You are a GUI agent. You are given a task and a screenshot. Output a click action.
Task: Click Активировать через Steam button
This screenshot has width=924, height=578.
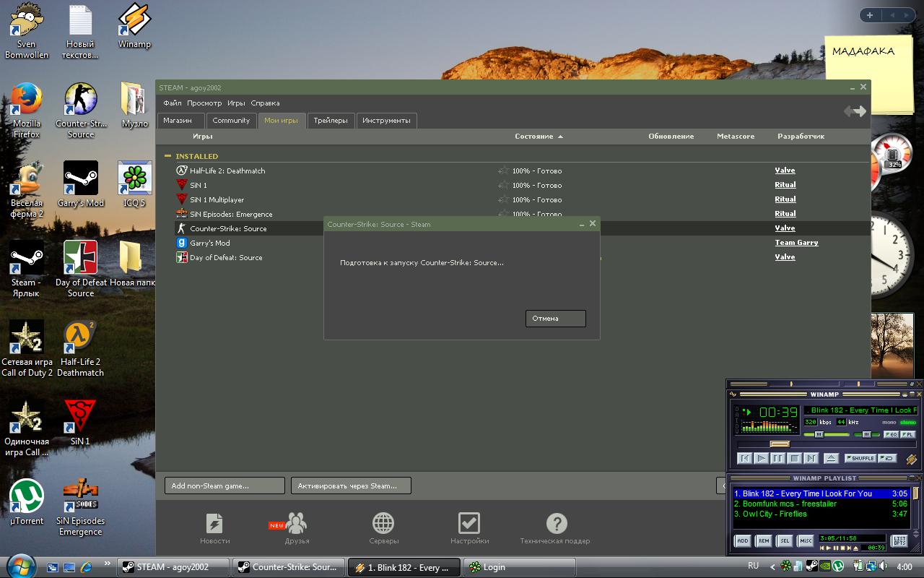click(351, 486)
